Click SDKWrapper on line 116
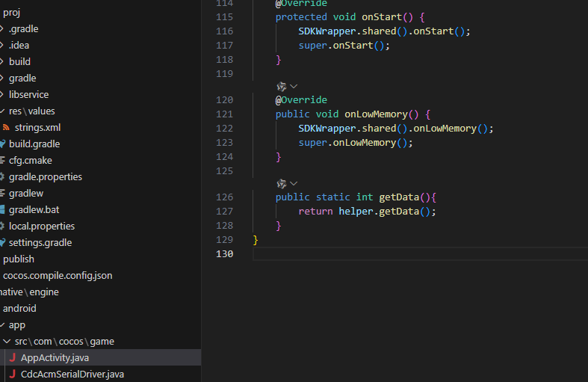The image size is (588, 382). coord(327,31)
